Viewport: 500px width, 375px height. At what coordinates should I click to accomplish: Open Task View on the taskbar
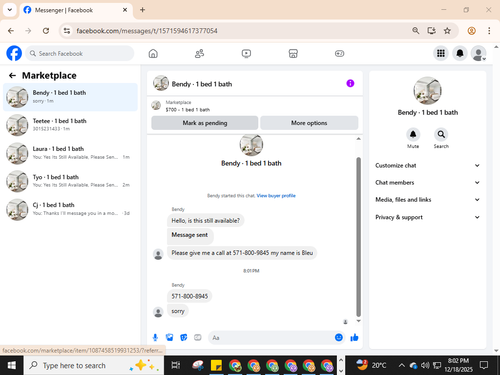pos(176,366)
